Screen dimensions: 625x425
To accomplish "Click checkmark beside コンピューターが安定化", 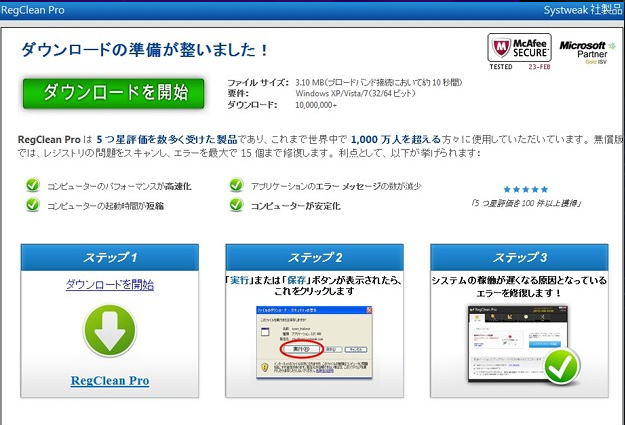I will click(x=236, y=205).
